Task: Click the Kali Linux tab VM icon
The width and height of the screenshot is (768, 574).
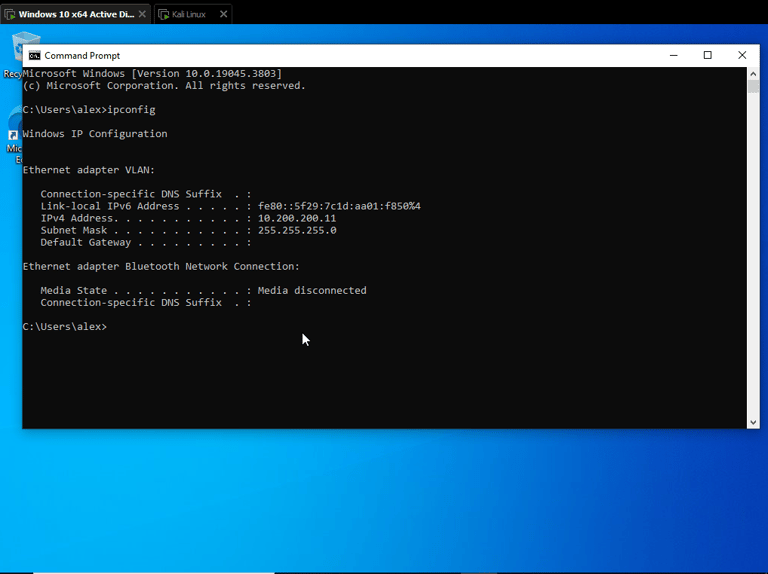Action: click(x=164, y=15)
